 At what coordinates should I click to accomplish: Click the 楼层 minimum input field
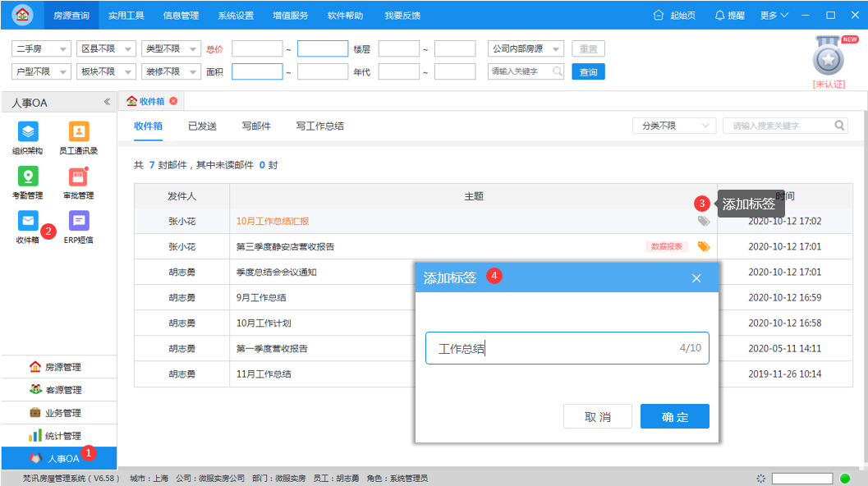point(399,48)
